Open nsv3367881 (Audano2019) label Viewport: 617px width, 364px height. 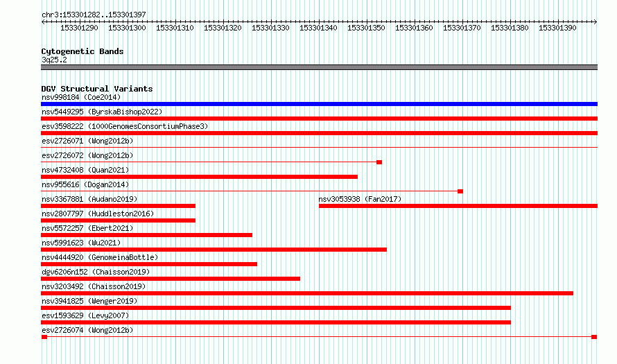click(x=89, y=199)
